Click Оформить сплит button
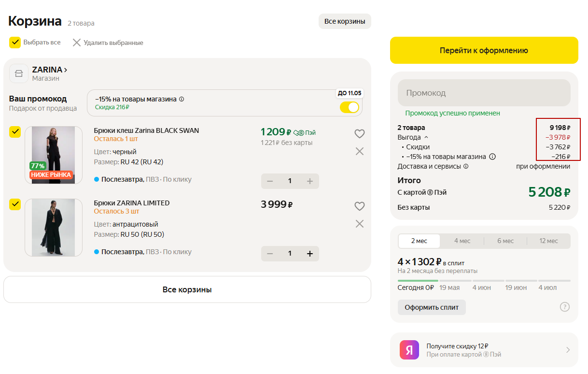The width and height of the screenshot is (588, 374). [432, 307]
